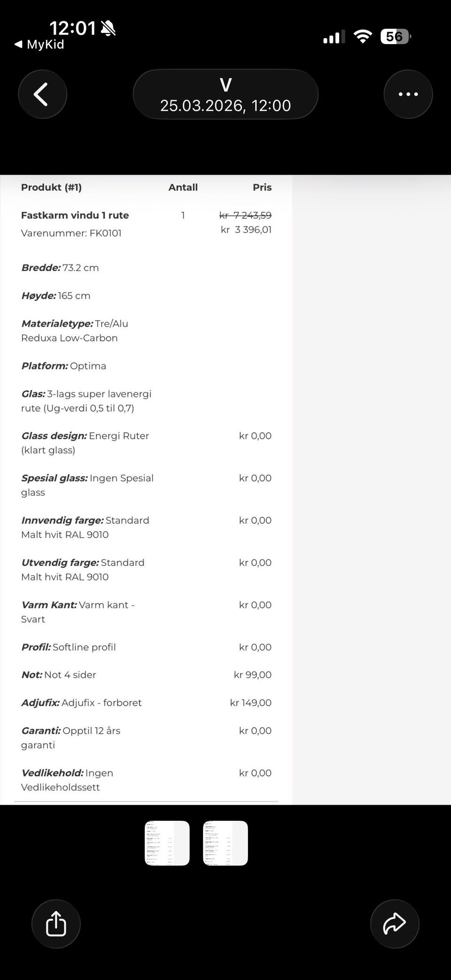Tap the Wi-Fi status icon

click(x=363, y=37)
